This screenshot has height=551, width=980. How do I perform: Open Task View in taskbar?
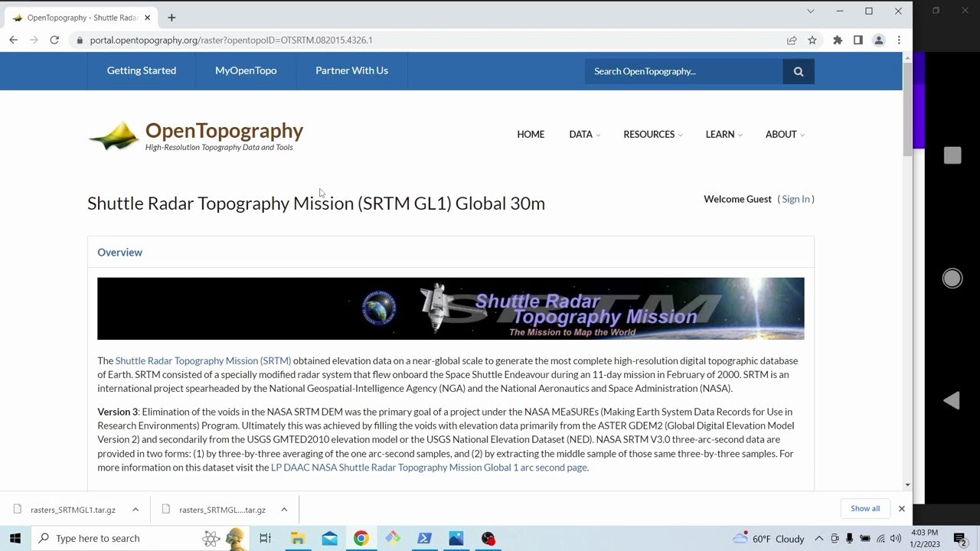266,538
